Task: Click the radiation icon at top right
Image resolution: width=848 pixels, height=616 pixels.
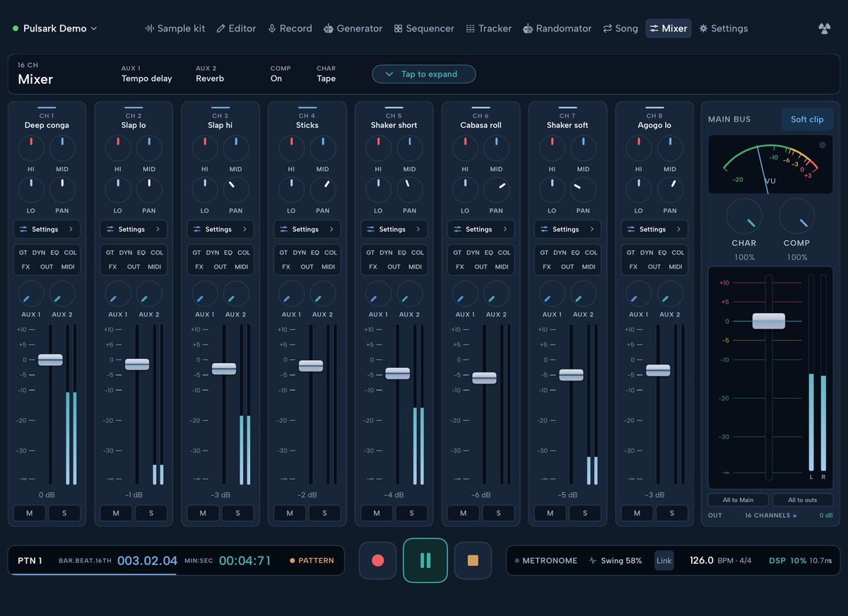Action: 824,28
